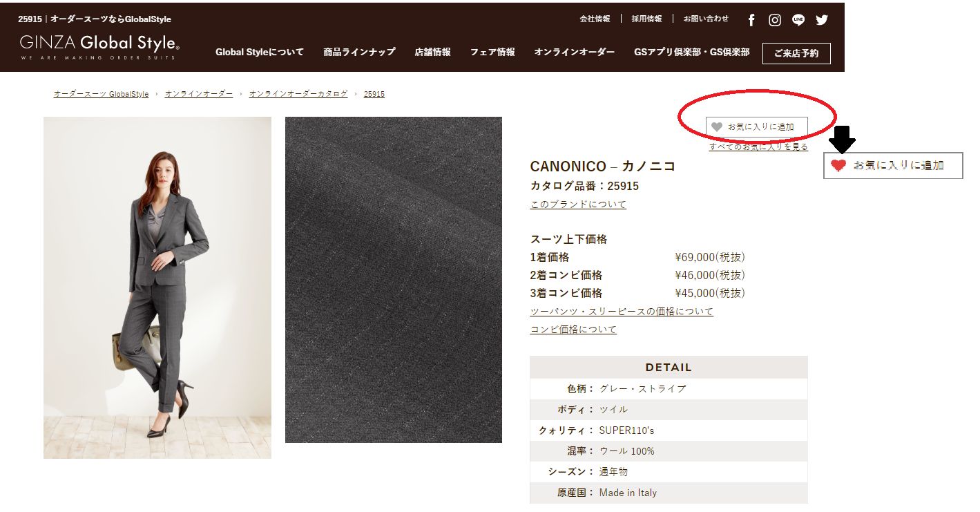Open the LINE icon in header
The image size is (980, 512).
pyautogui.click(x=798, y=20)
